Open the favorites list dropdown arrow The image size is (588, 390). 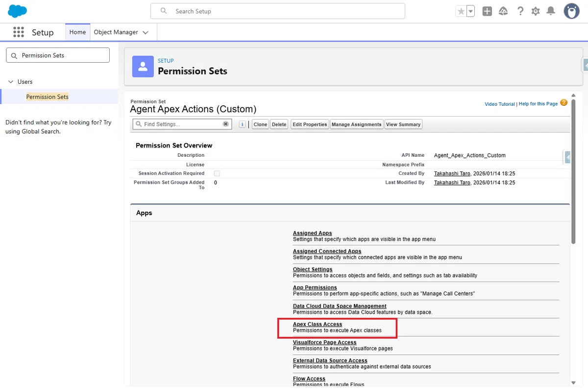tap(470, 11)
